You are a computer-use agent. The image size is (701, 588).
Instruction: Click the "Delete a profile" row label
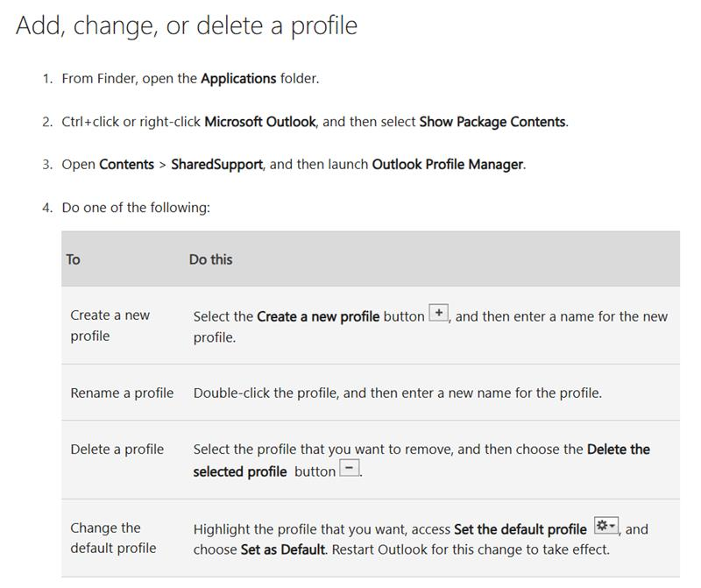117,450
